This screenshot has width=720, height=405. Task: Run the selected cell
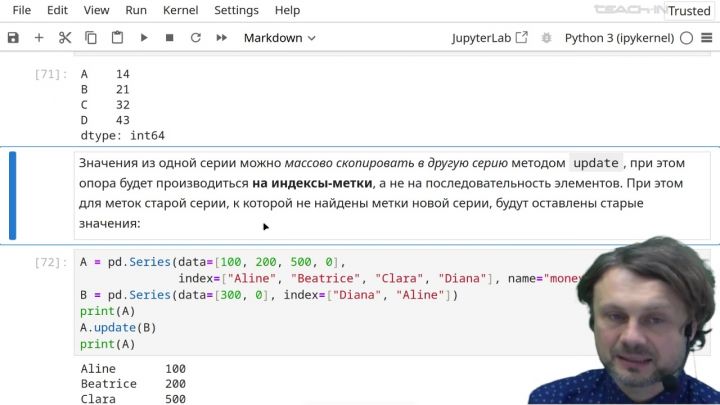144,38
